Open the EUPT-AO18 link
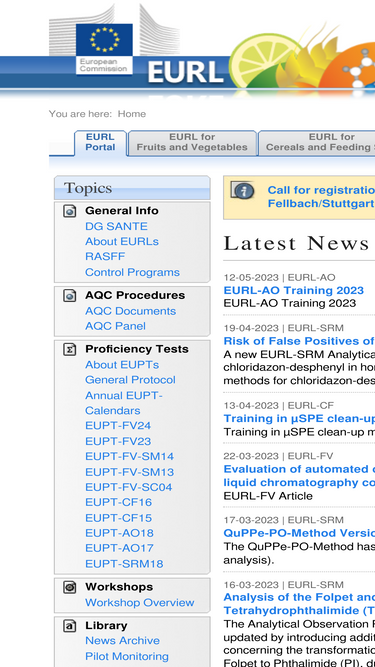This screenshot has height=667, width=375. [x=119, y=533]
